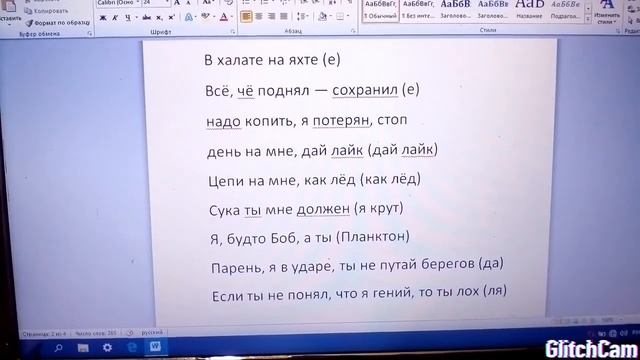Screen dimensions: 640x360
Task: Click the Копировать (Copy) button
Action: coord(47,11)
